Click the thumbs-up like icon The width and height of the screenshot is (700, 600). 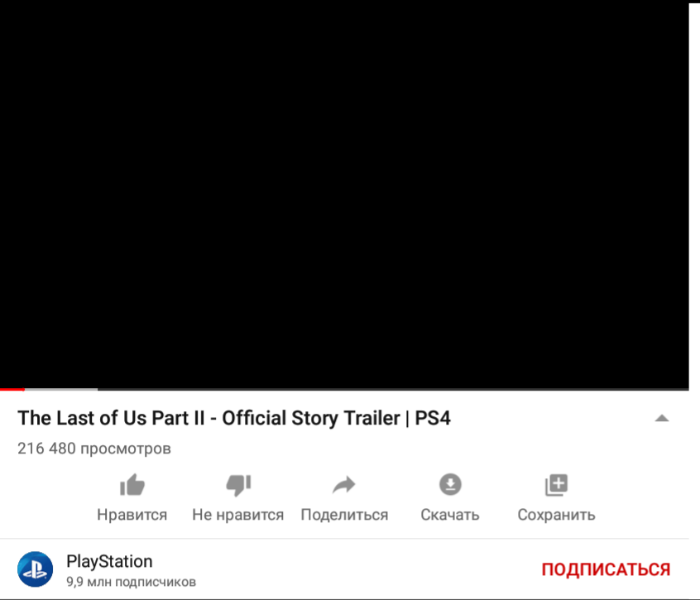coord(132,485)
